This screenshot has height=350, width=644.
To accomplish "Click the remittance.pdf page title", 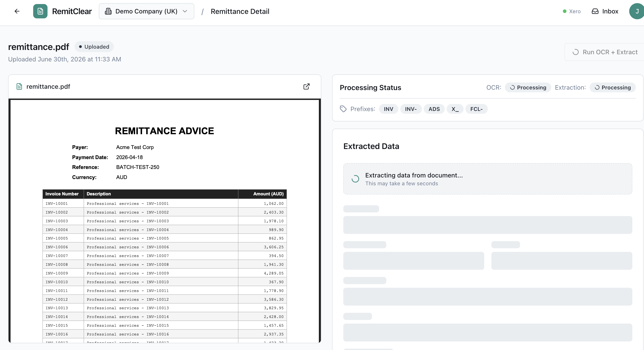I will (39, 47).
